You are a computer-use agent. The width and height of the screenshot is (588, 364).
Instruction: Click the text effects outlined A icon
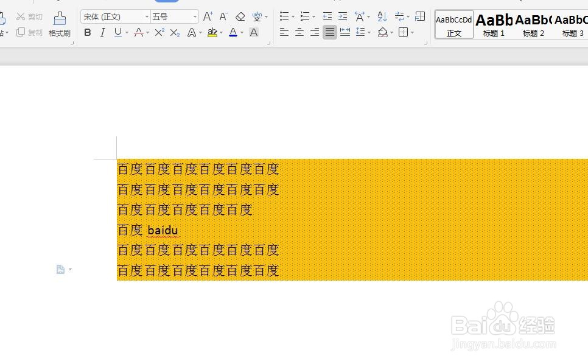pyautogui.click(x=192, y=33)
